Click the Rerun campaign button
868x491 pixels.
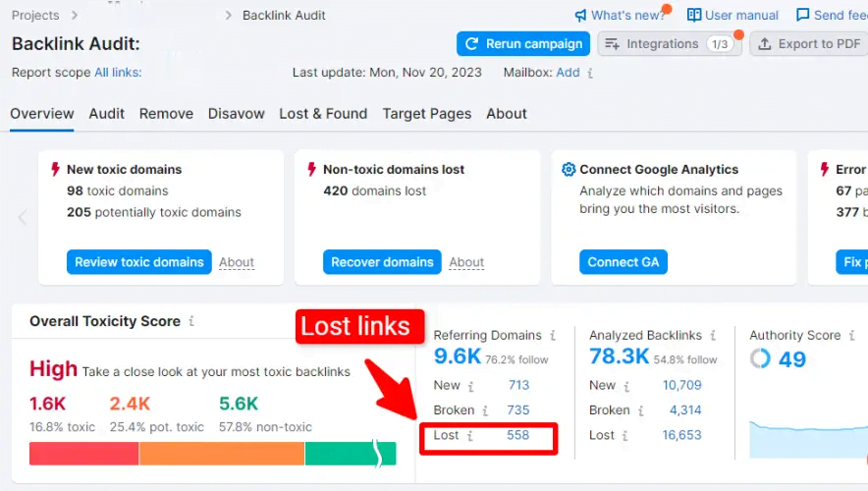523,44
